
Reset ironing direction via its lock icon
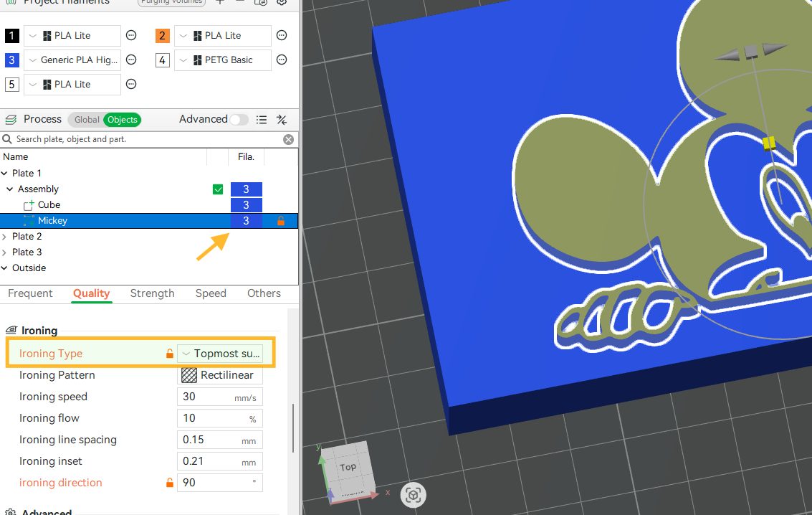170,483
